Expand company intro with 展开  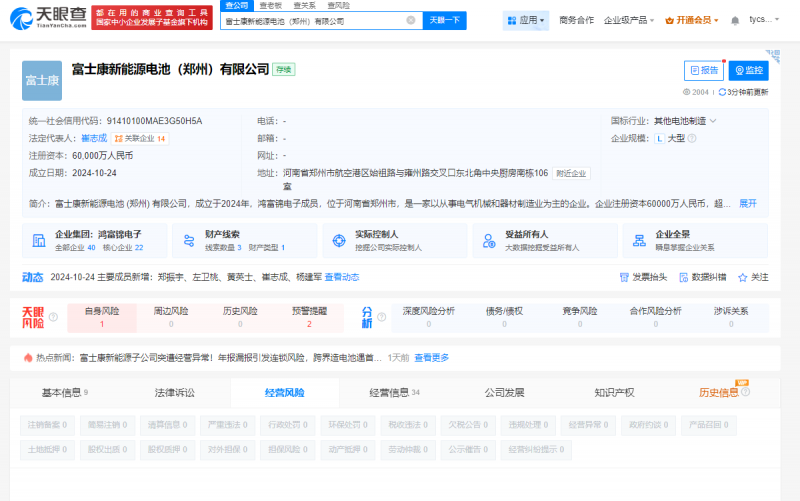[x=748, y=204]
